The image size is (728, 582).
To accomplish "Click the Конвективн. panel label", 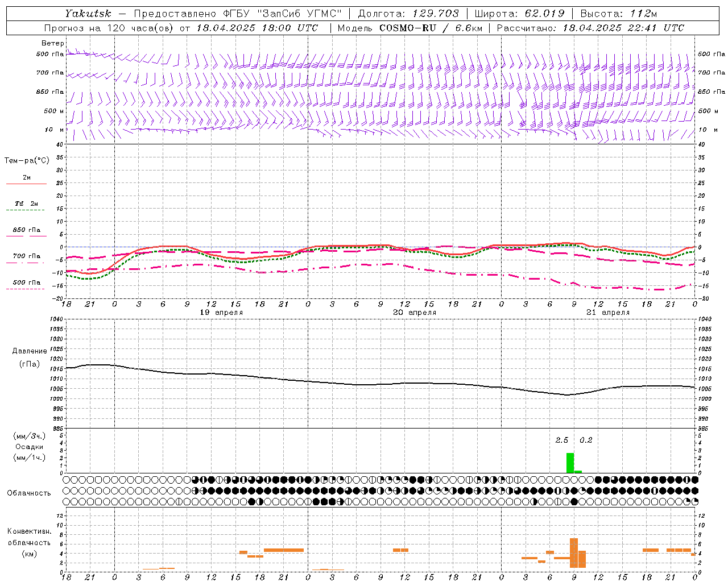I will coord(30,531).
